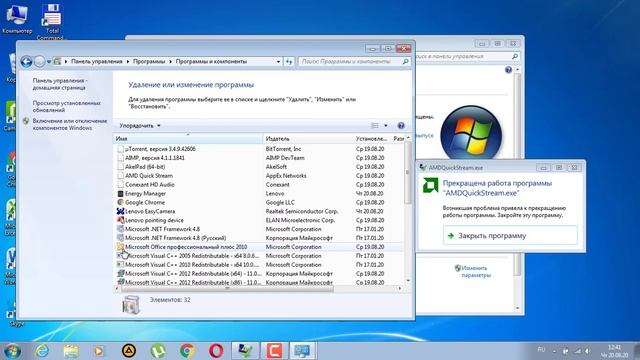The height and width of the screenshot is (360, 640).
Task: Sort the list by the Издатель column header
Action: [309, 139]
